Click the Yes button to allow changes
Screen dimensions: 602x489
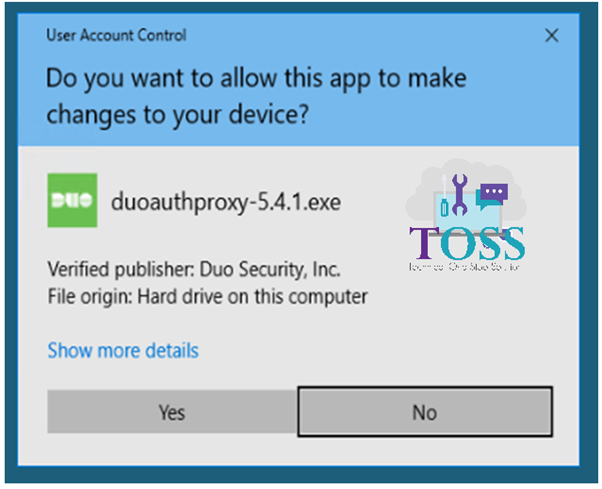pyautogui.click(x=172, y=412)
